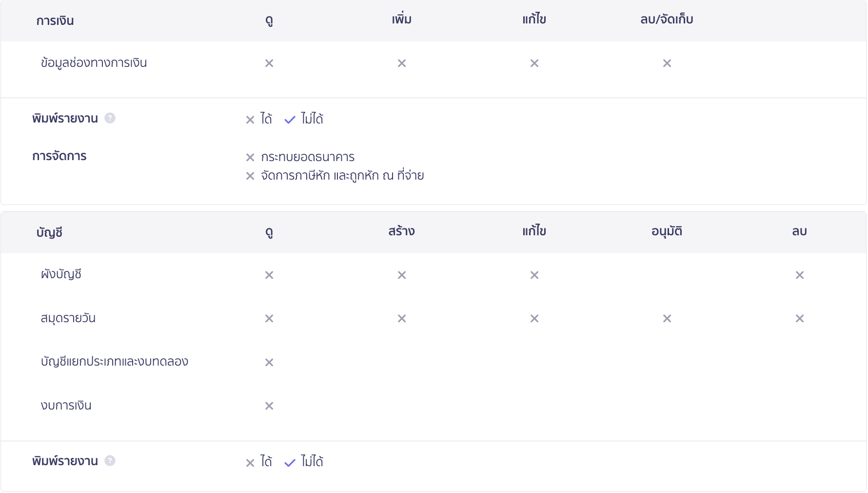The height and width of the screenshot is (493, 868).
Task: Open help tooltip beside finance พิมพ์รายงาน label
Action: [x=110, y=118]
